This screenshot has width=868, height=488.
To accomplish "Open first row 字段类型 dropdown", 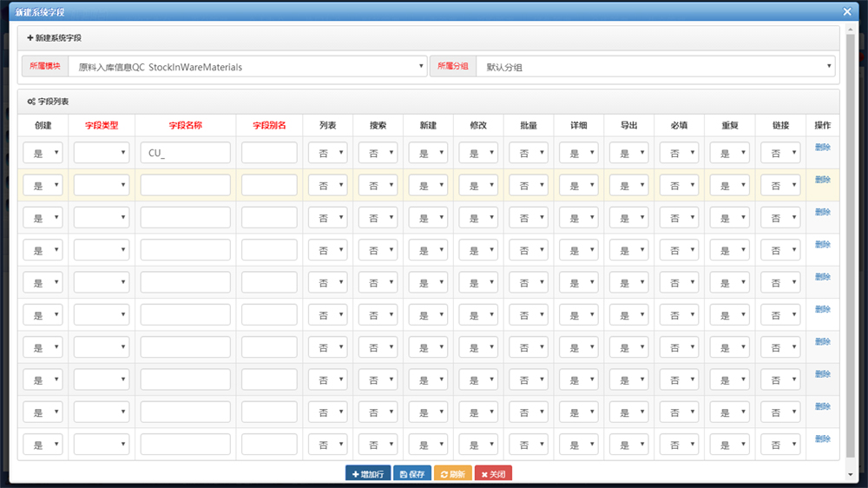I will [102, 153].
